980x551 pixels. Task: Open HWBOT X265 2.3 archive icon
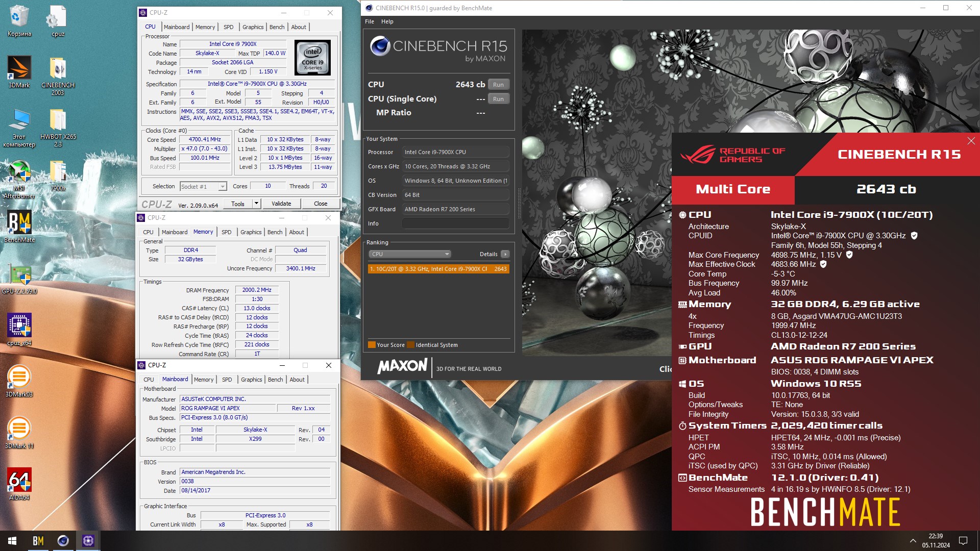58,128
